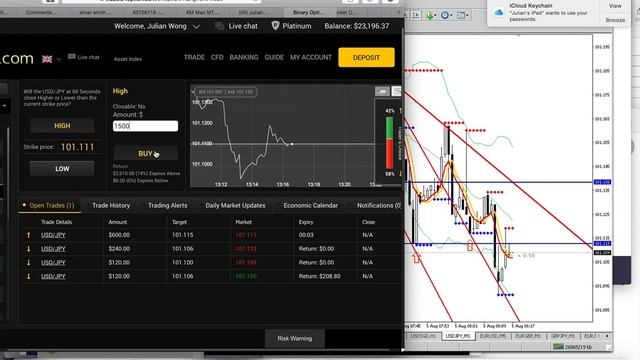Open the MY ACCOUNT menu

tap(311, 58)
